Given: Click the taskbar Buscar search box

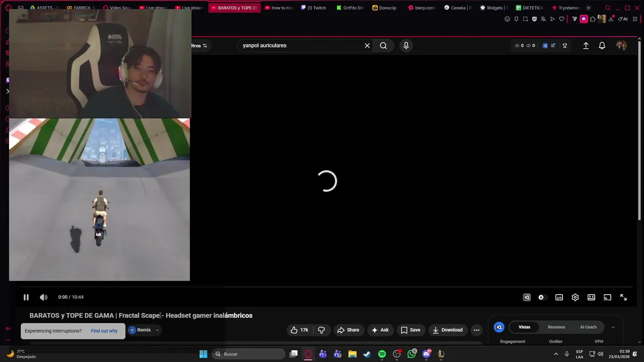Looking at the screenshot, I should tap(249, 354).
